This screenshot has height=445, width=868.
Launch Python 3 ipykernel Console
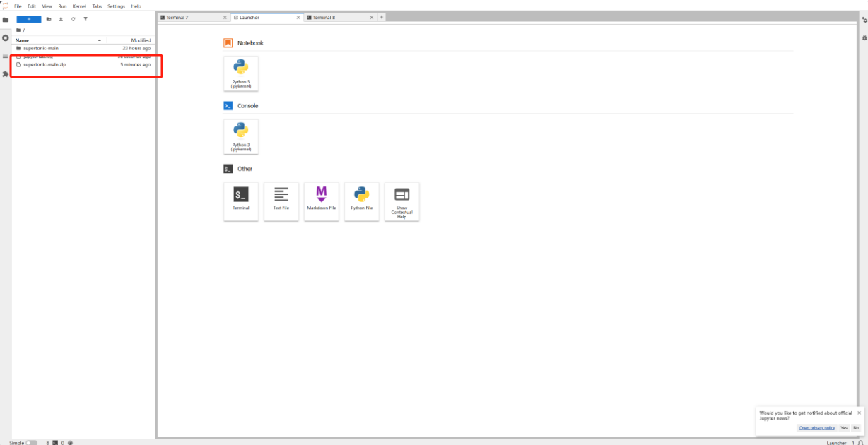tap(241, 137)
